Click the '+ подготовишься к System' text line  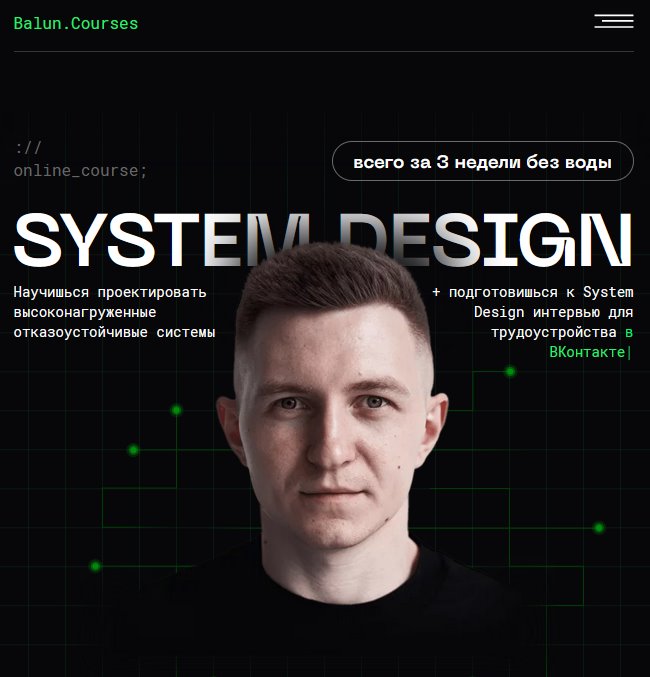[x=533, y=292]
